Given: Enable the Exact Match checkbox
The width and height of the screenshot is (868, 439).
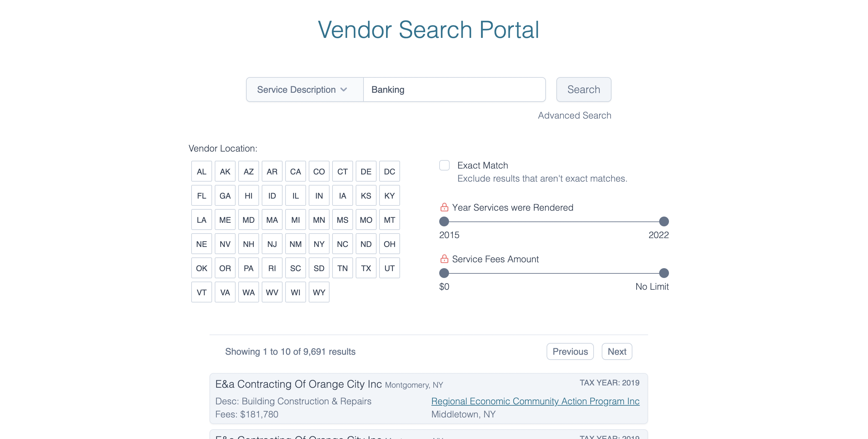Looking at the screenshot, I should click(x=444, y=165).
